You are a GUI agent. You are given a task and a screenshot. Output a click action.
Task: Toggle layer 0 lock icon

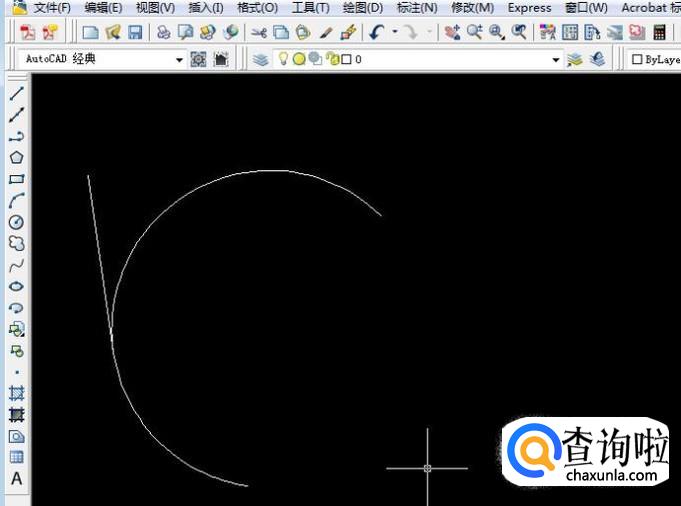tap(333, 59)
